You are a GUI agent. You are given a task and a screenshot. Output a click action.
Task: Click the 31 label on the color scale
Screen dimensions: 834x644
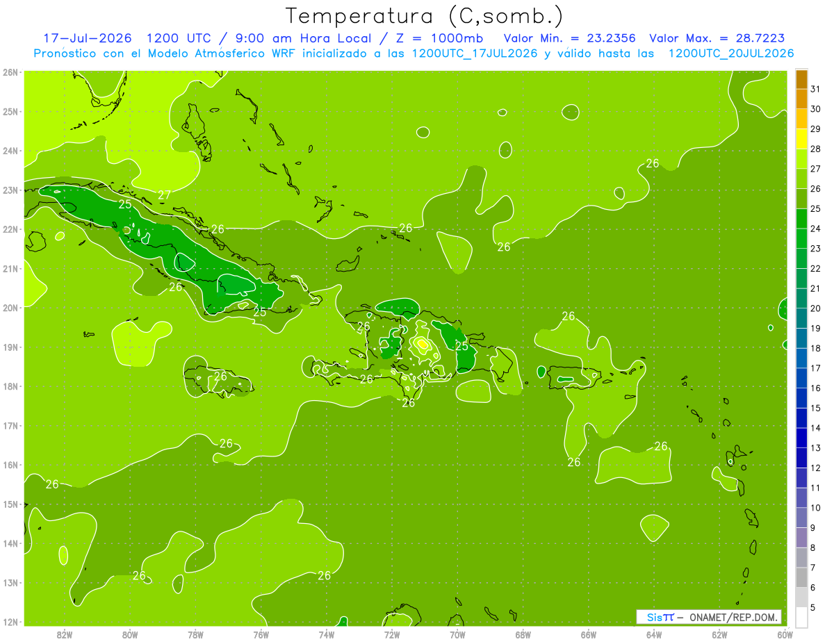[x=816, y=89]
